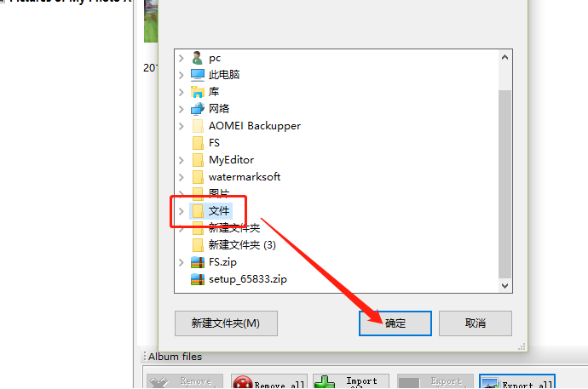Click the scrollbar up arrow
This screenshot has height=389, width=588.
[x=504, y=57]
